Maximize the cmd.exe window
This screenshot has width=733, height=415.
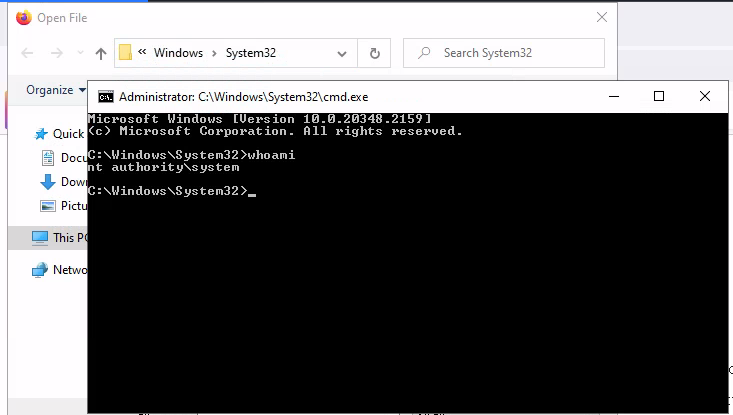click(x=659, y=96)
